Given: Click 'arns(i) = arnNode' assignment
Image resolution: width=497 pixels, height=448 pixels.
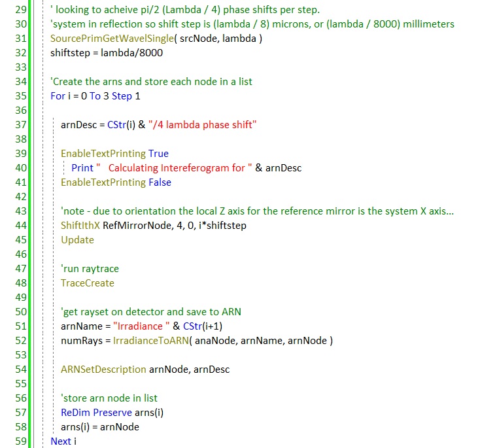Looking at the screenshot, I should point(100,427).
